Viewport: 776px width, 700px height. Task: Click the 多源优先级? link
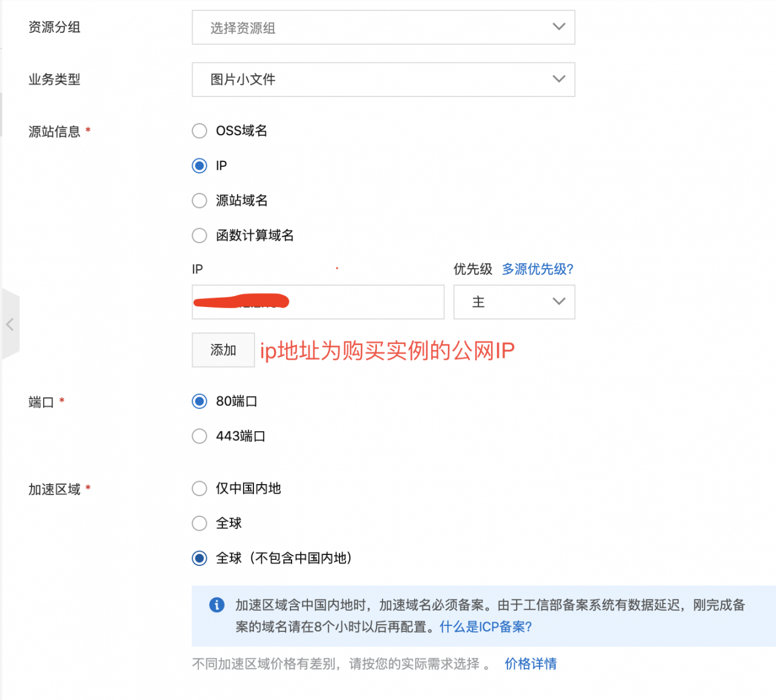click(x=537, y=269)
